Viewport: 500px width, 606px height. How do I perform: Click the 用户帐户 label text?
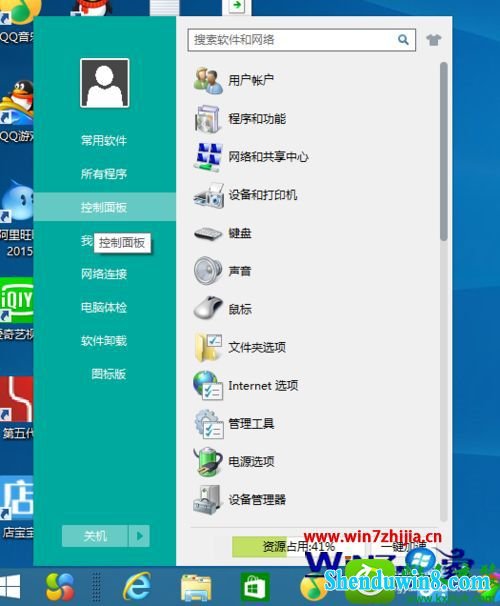pos(251,80)
